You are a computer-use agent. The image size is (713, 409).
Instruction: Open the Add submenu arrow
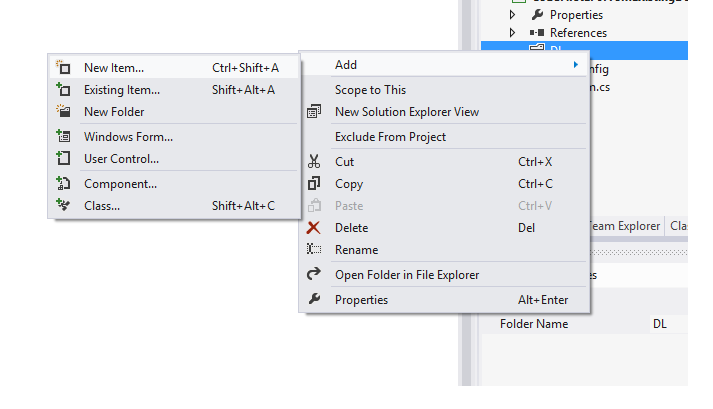(x=575, y=65)
